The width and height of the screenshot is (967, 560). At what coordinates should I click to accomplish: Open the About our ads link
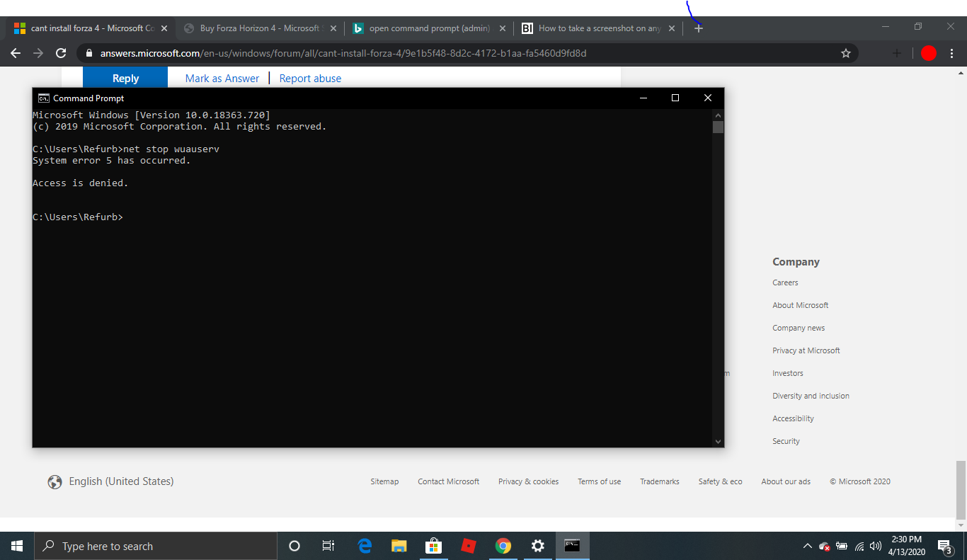786,481
